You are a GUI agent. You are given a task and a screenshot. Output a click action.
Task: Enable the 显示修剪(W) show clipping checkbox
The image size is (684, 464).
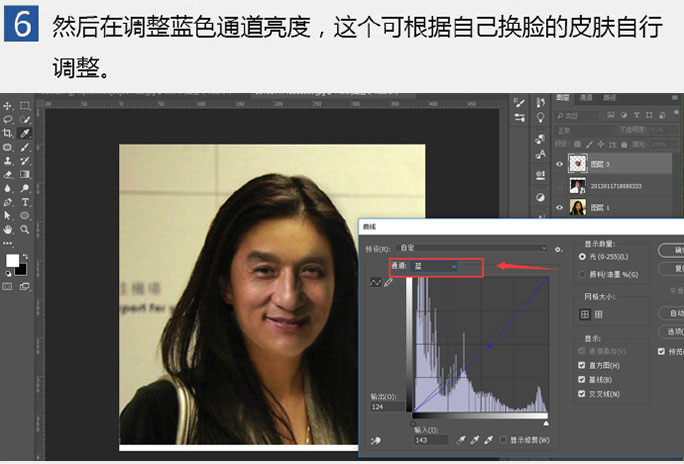[x=503, y=440]
